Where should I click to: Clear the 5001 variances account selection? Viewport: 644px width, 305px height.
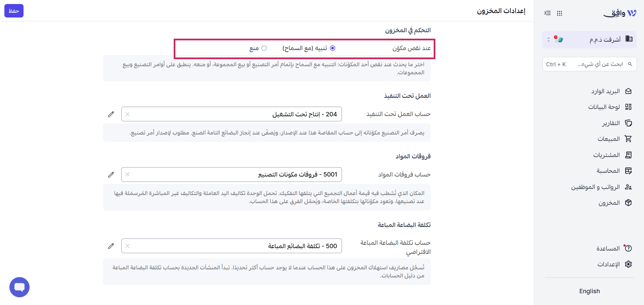[x=128, y=175]
